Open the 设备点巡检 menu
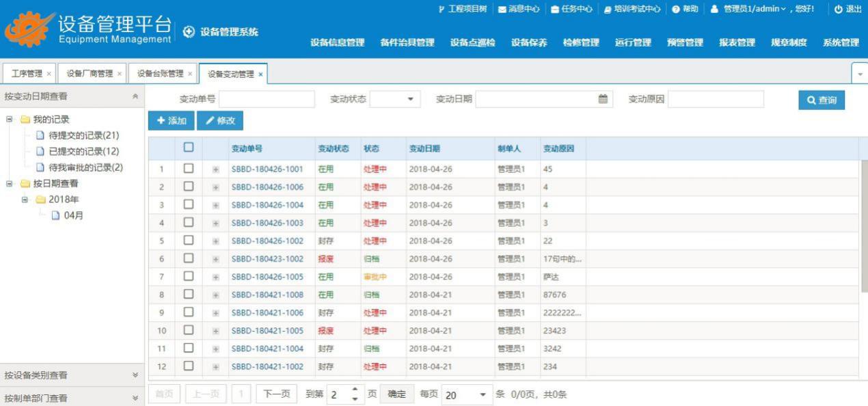This screenshot has width=868, height=406. click(x=472, y=42)
